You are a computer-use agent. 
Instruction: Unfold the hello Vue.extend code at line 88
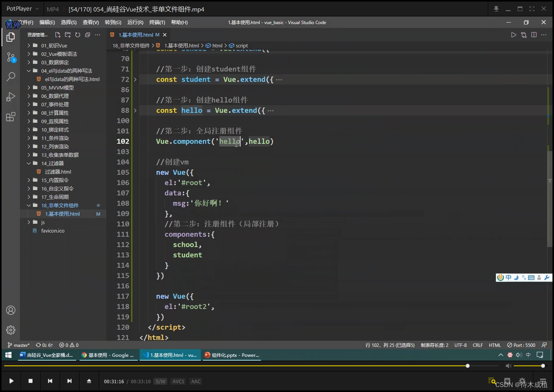coord(135,111)
